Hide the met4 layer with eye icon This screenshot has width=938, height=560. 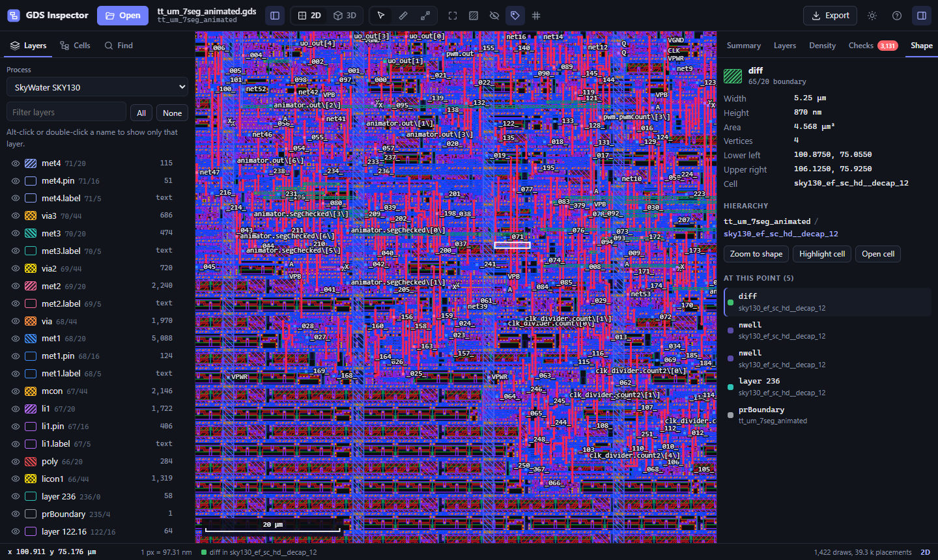16,163
